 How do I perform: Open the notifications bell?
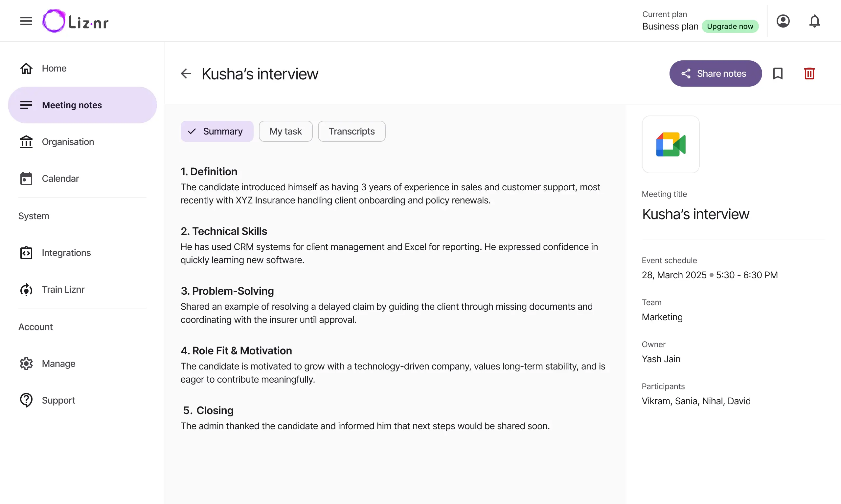coord(814,21)
